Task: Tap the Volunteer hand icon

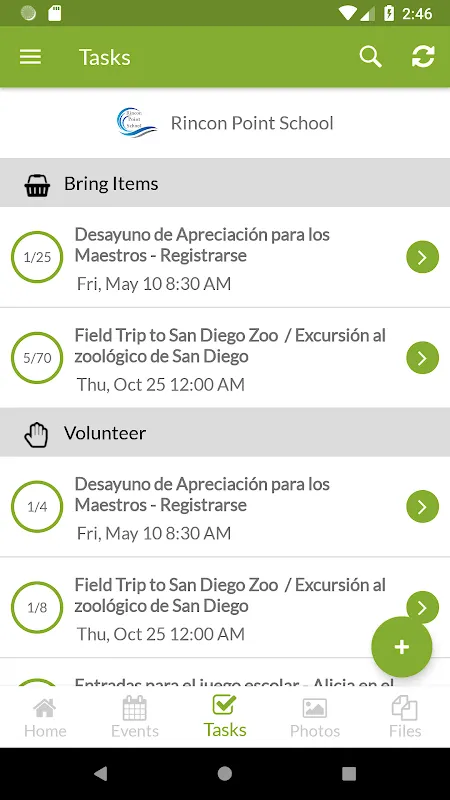Action: click(36, 435)
